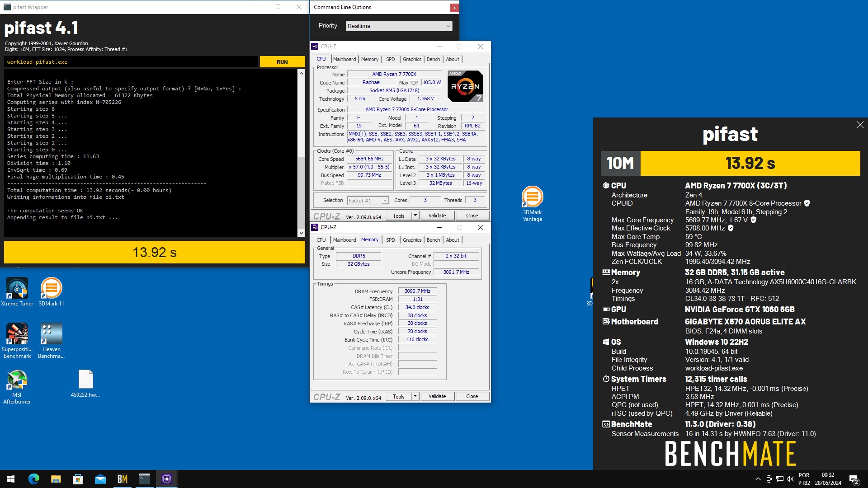Open volume control in system tray

point(790,479)
